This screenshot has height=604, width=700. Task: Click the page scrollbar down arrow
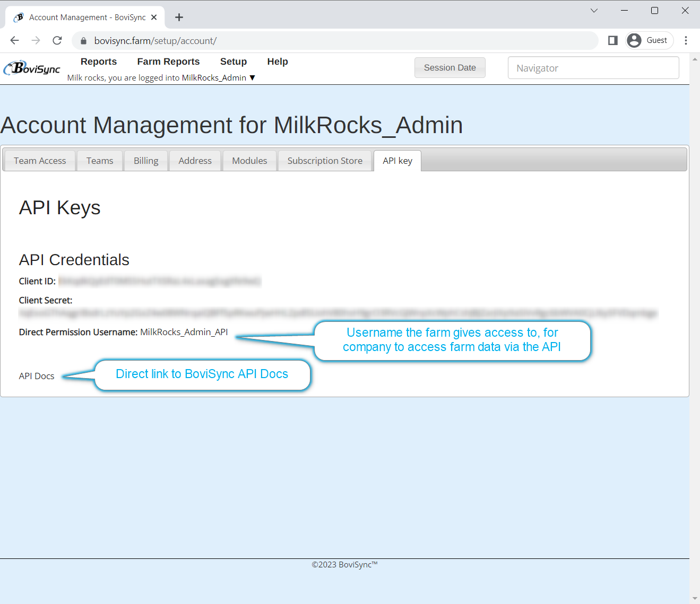(695, 598)
